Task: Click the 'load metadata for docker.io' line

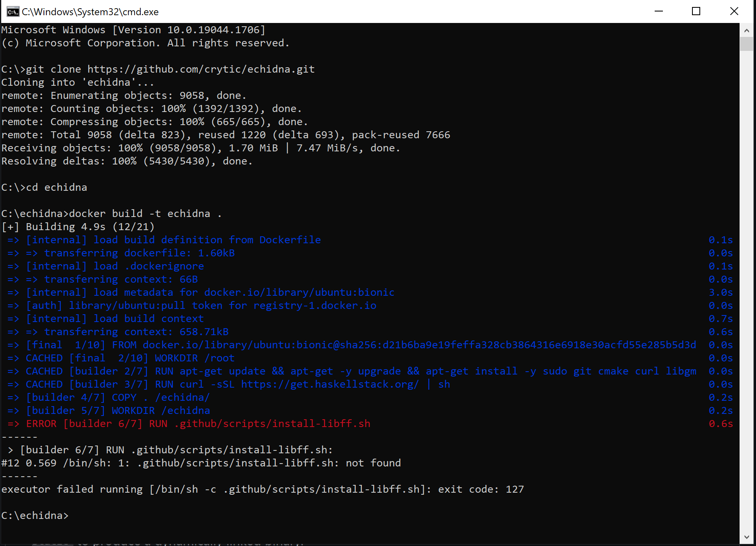Action: [x=201, y=292]
